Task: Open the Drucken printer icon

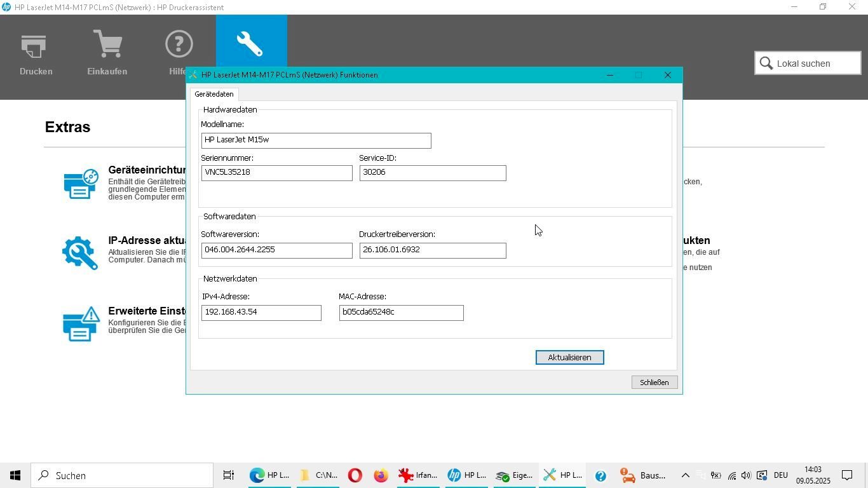Action: (35, 46)
